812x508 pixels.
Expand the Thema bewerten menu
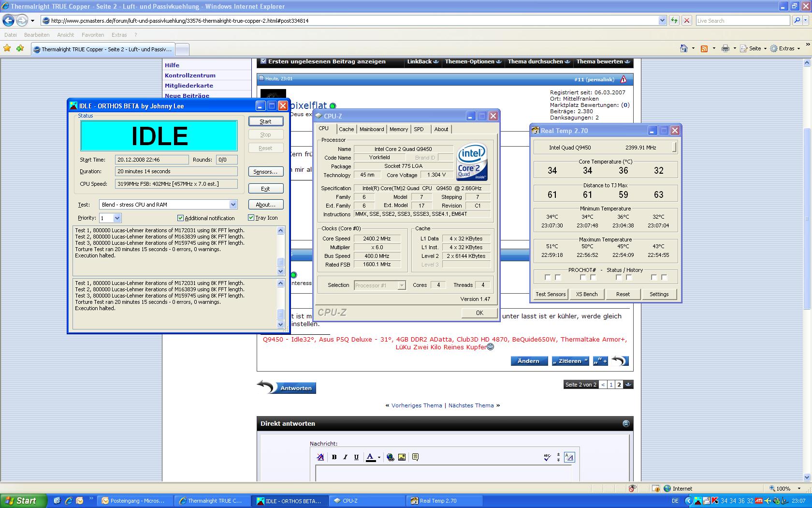click(603, 61)
